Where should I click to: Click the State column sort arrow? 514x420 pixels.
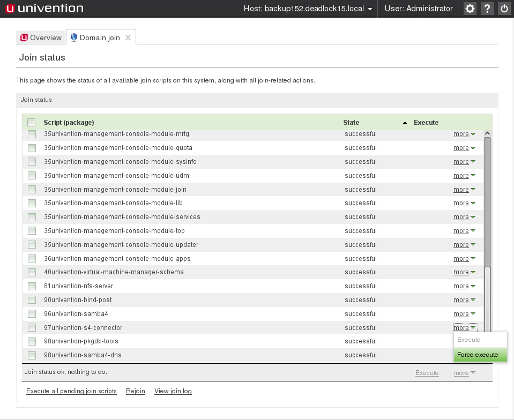point(405,123)
